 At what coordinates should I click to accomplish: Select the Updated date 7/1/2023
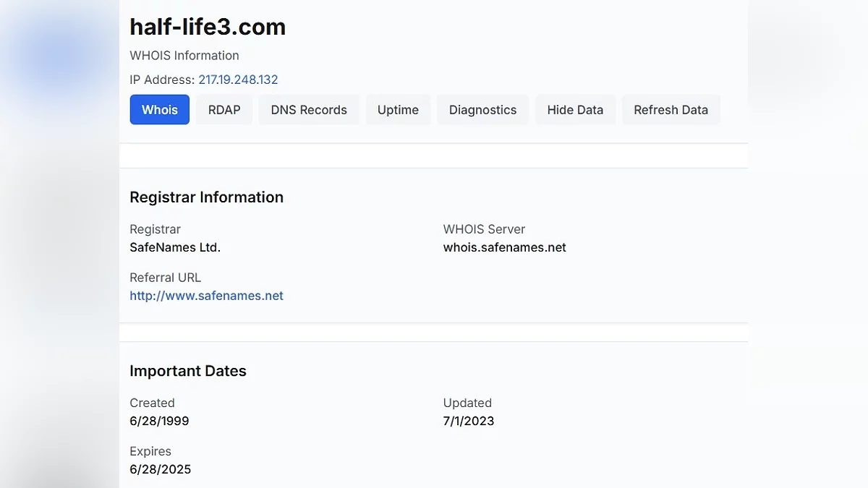(469, 421)
